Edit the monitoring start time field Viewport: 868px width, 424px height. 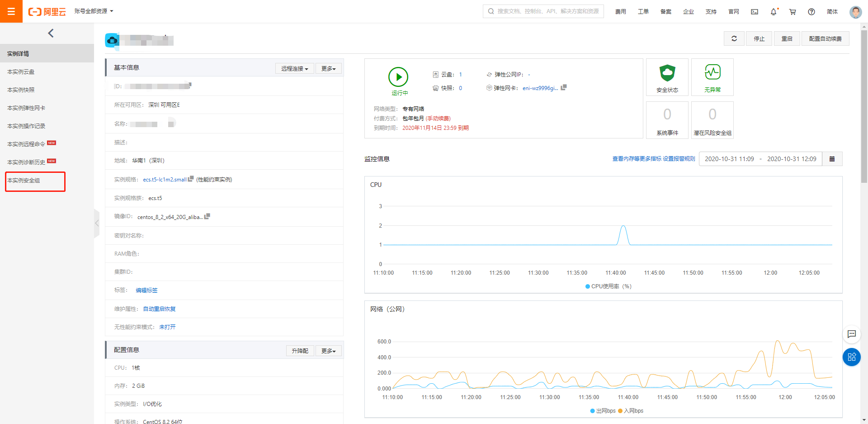(x=729, y=159)
